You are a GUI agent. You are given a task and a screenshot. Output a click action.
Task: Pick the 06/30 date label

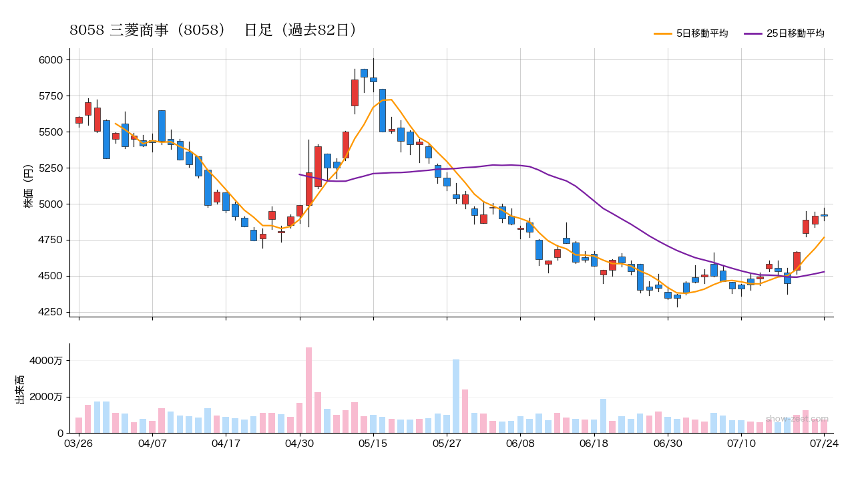(x=668, y=444)
